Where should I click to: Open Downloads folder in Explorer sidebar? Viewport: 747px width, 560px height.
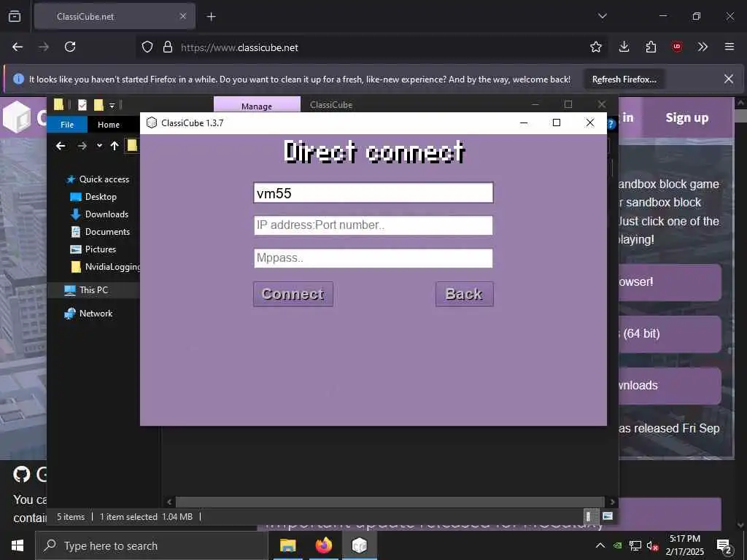point(107,214)
